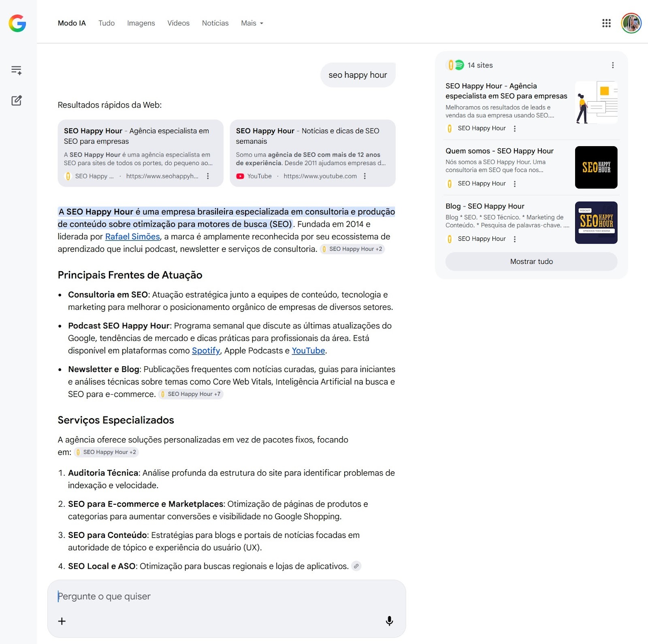Click the Mostrar tudo button
The image size is (648, 644).
click(531, 261)
